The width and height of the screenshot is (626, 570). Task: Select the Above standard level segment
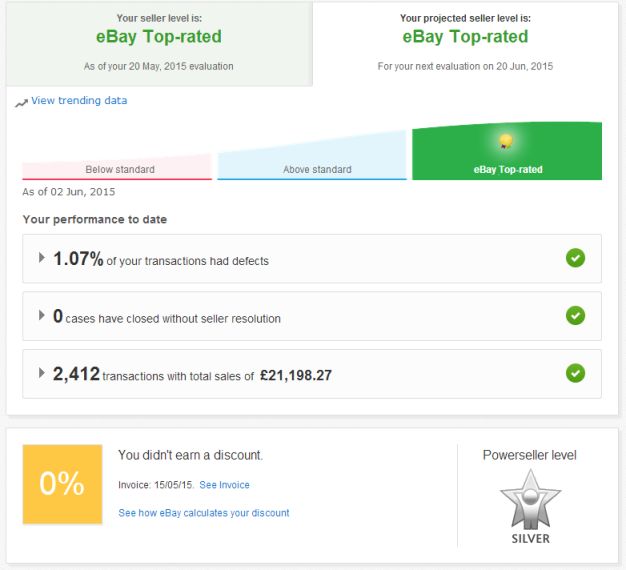[312, 156]
